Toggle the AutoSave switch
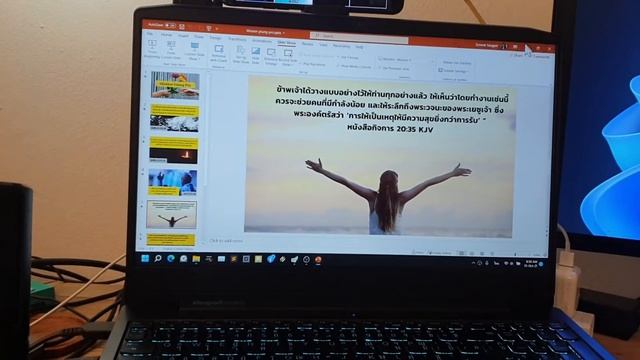The width and height of the screenshot is (640, 360). [x=170, y=25]
